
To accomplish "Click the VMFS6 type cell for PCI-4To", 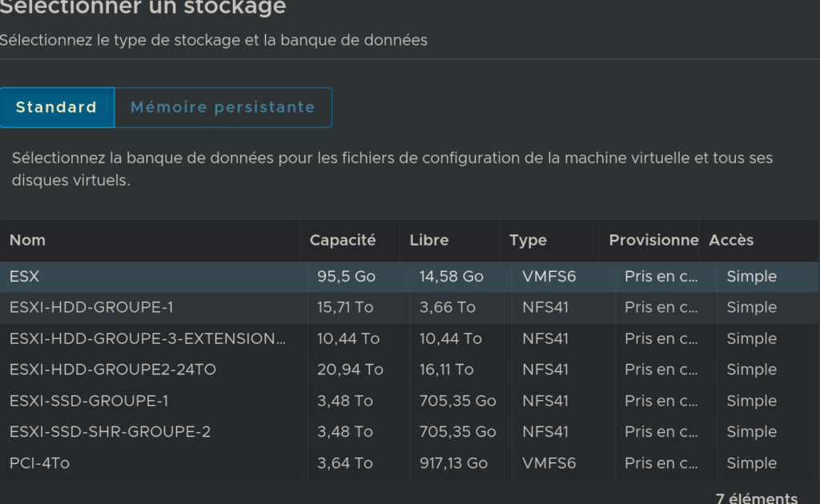I will coord(549,463).
